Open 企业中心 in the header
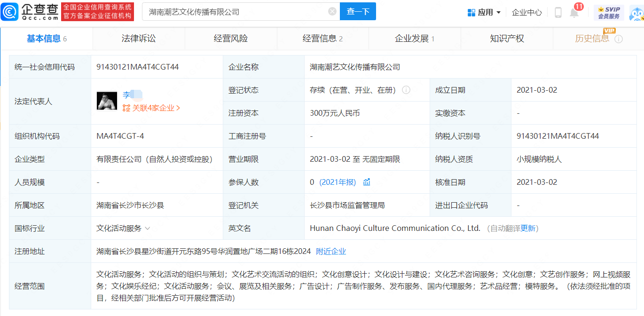 526,12
